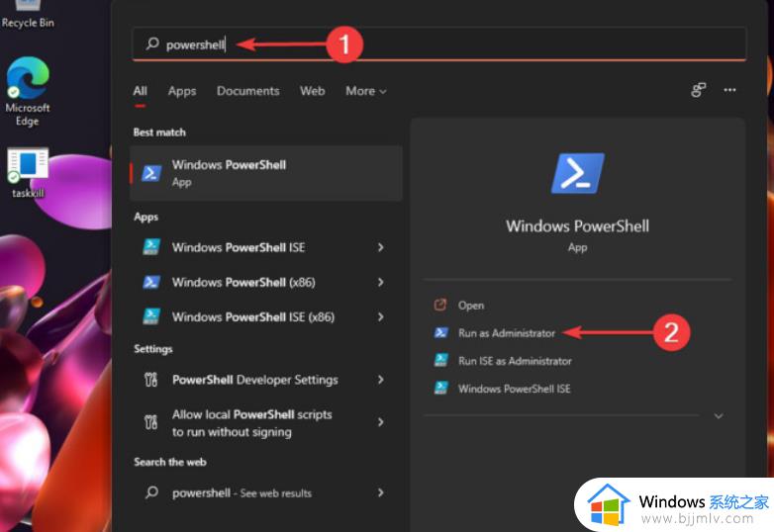Click the Windows PowerShell (x86) result icon
The image size is (774, 532).
click(x=151, y=282)
